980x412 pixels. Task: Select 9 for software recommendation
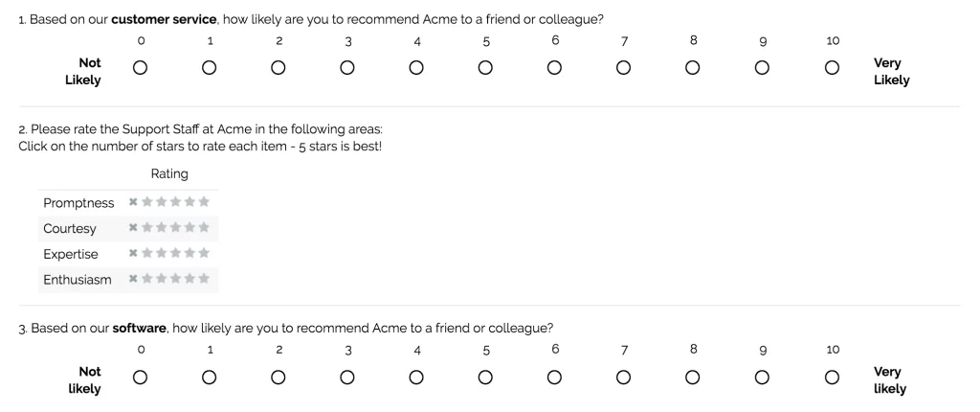[x=763, y=377]
